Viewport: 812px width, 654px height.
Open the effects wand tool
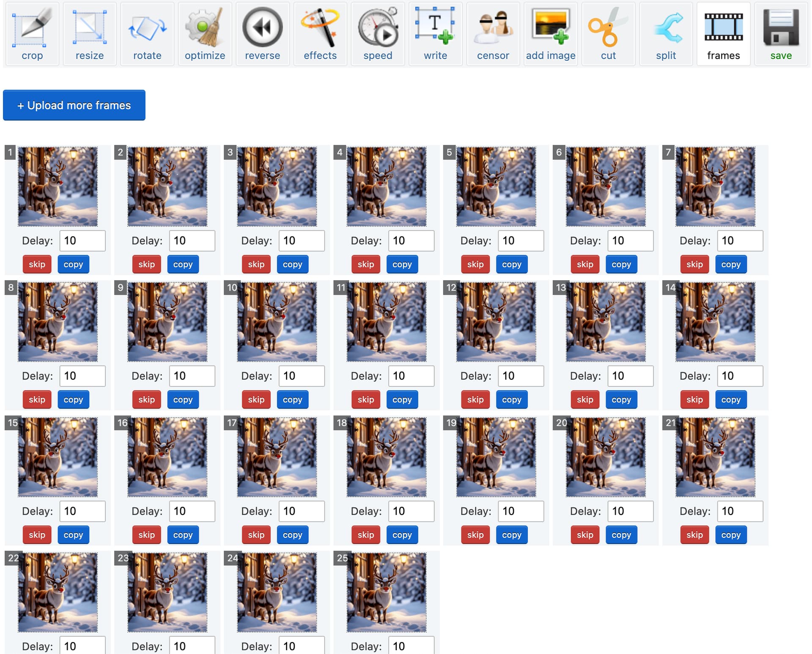320,34
